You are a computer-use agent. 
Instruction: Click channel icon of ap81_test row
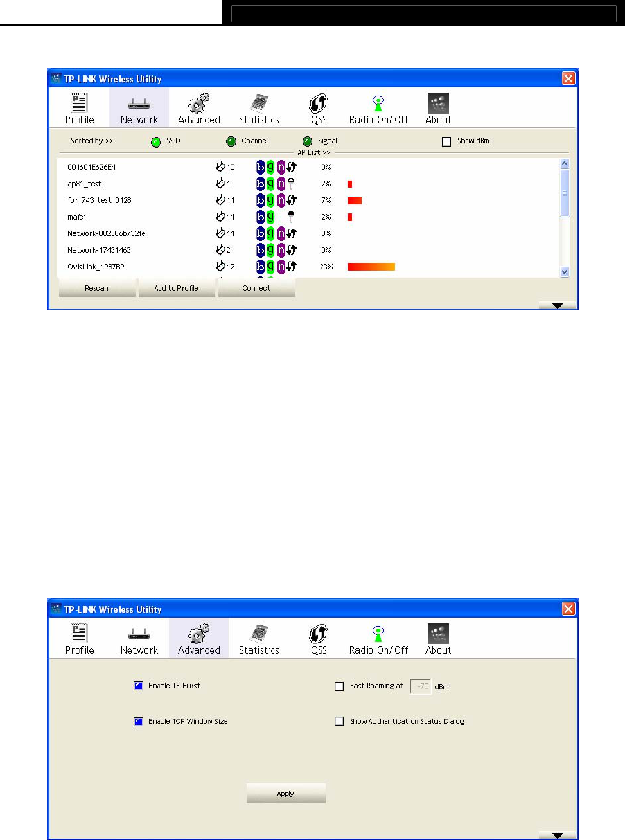click(x=221, y=184)
